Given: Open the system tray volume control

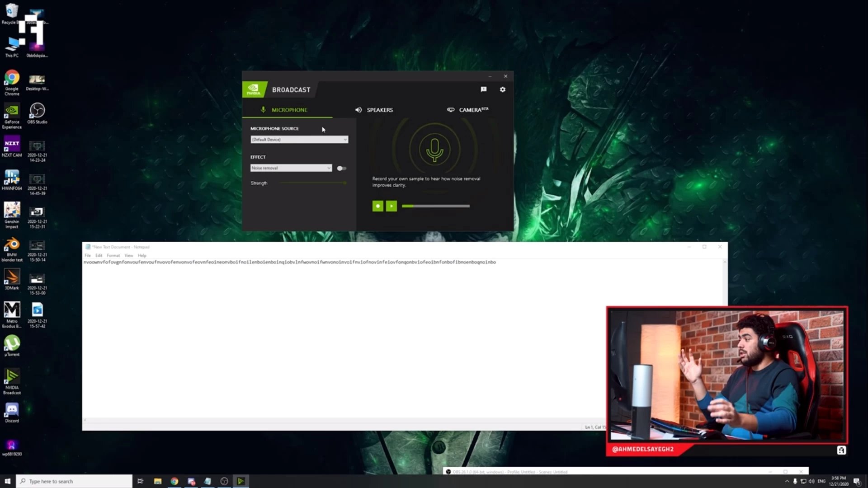Looking at the screenshot, I should (811, 481).
